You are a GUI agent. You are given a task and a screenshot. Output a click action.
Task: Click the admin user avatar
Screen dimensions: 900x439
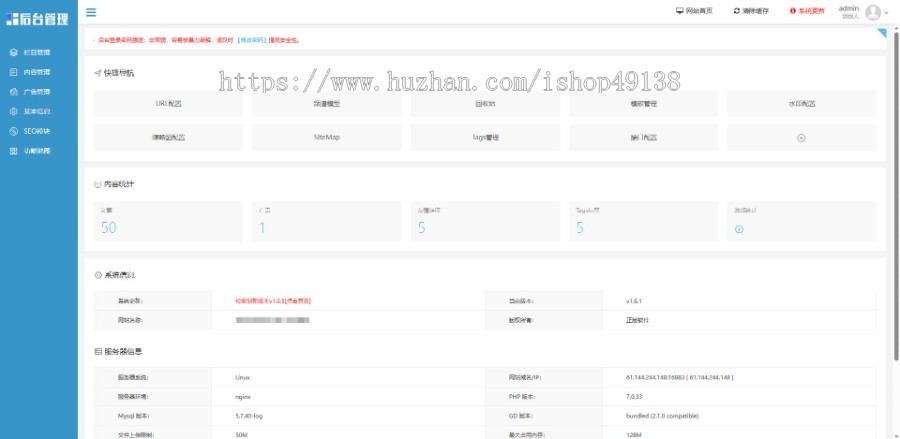(872, 12)
